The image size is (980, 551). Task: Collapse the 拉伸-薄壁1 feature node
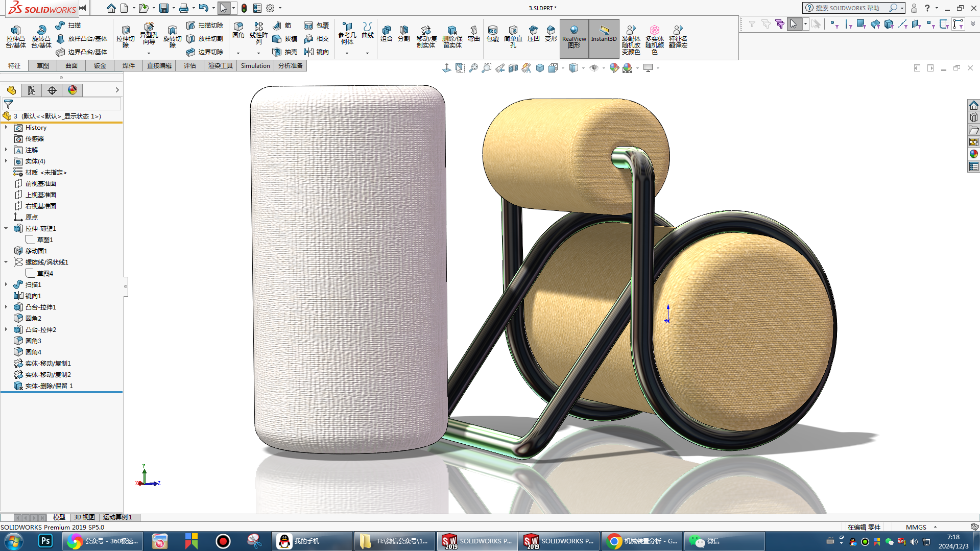coord(6,228)
